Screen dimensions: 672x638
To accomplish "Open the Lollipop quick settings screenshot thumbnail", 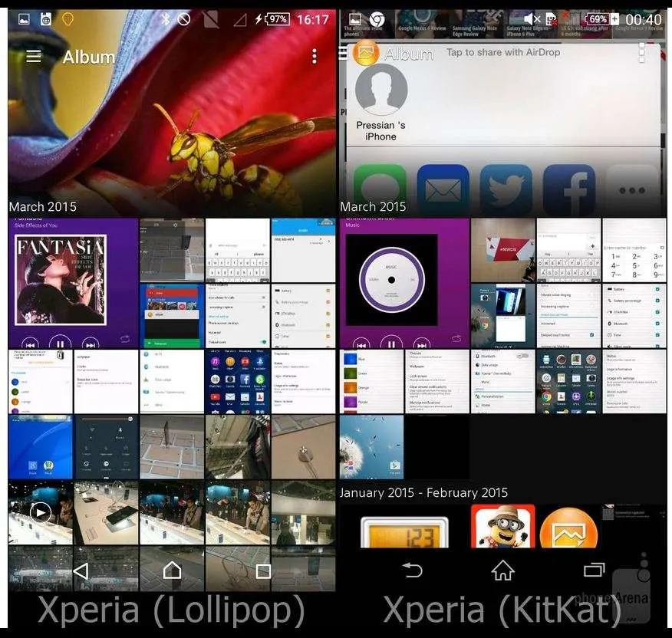I will pos(107,447).
